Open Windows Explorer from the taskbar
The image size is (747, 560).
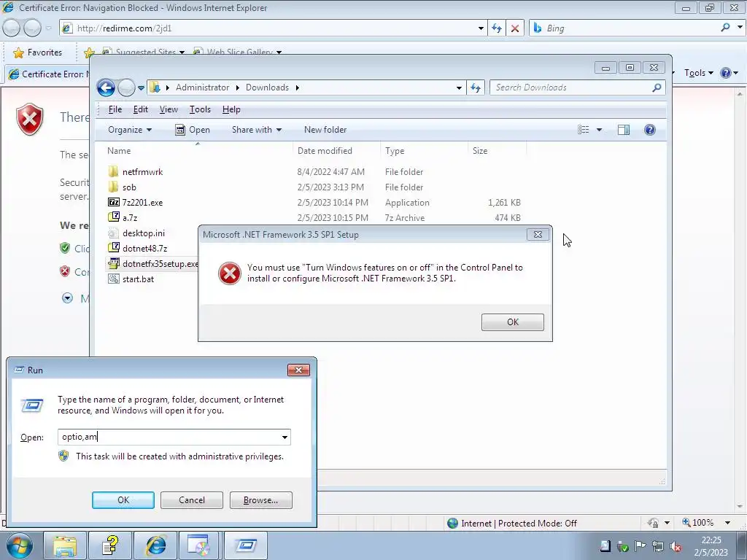point(65,545)
